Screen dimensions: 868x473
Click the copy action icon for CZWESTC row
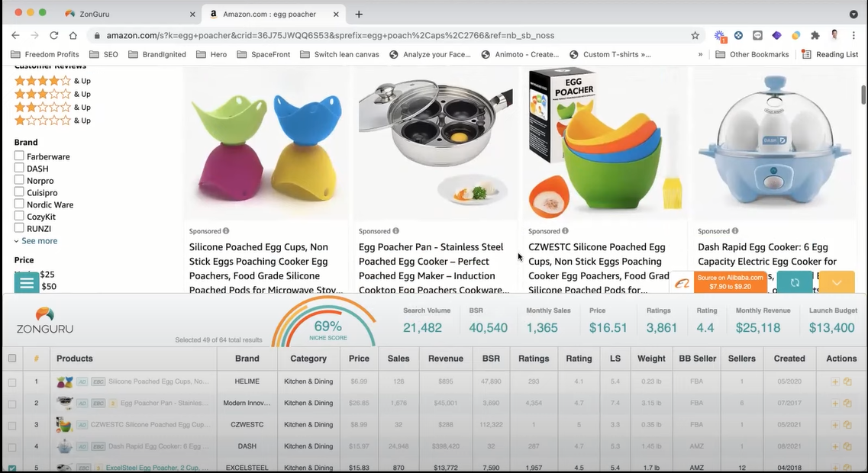coord(847,425)
